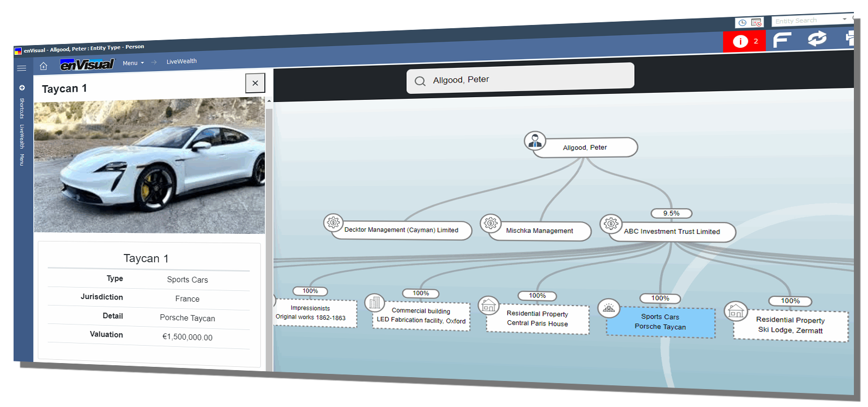Click the Porsche Taycan detail value

pyautogui.click(x=187, y=319)
